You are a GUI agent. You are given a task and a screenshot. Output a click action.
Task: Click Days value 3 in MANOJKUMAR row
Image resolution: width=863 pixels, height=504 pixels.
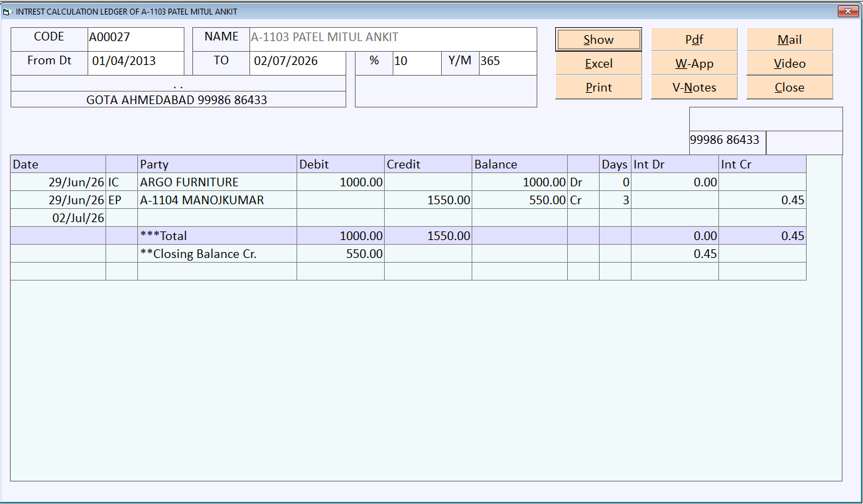click(x=615, y=200)
